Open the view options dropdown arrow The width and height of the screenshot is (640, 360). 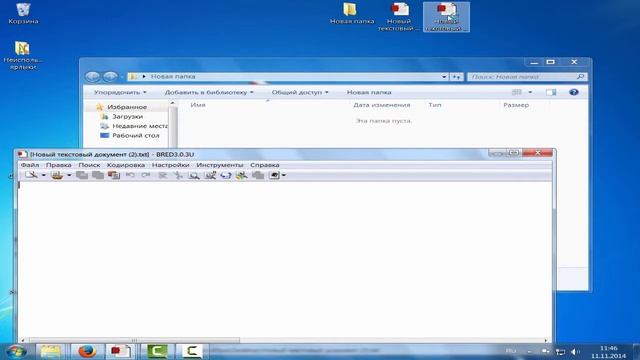click(x=530, y=92)
